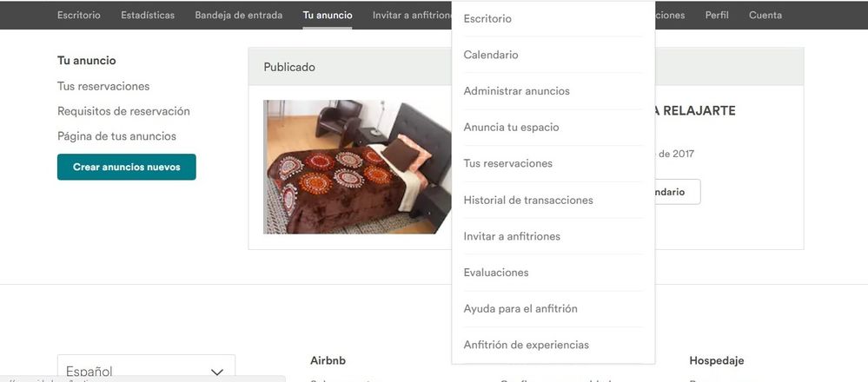Open Requisitos de reservación sidebar link
Image resolution: width=868 pixels, height=382 pixels.
coord(123,111)
